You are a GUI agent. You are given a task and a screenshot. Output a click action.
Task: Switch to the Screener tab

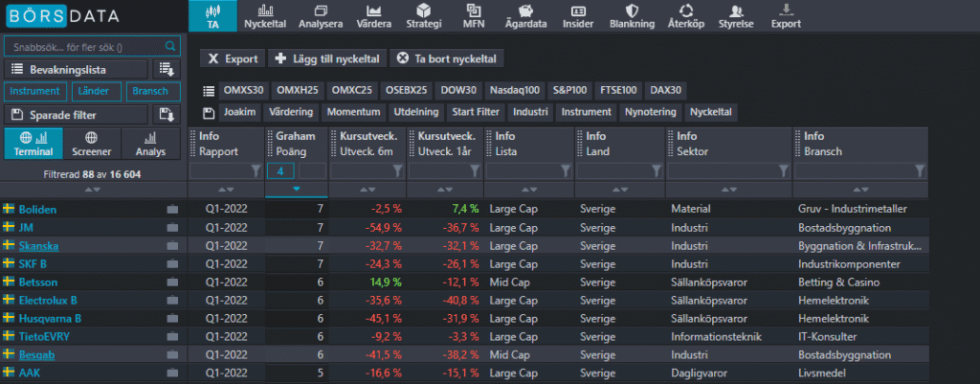91,144
